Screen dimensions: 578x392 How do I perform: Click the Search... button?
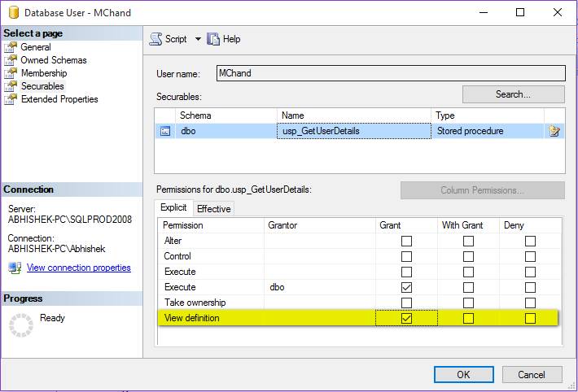[x=513, y=94]
